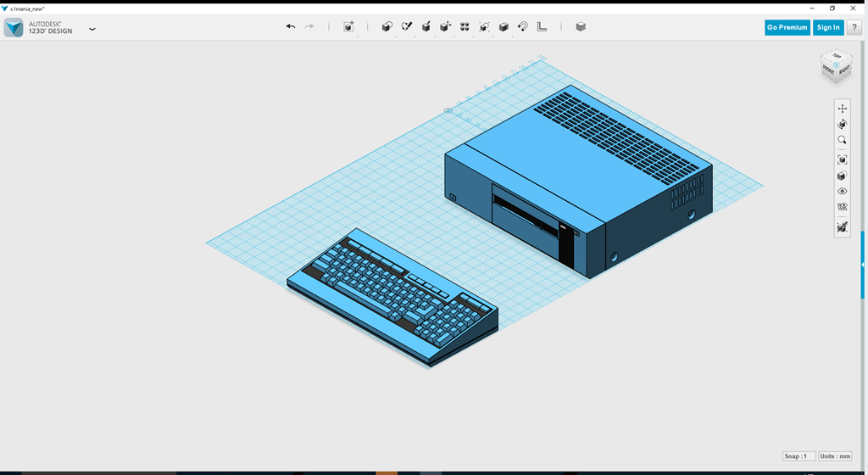The image size is (868, 475).
Task: Select the Orbit tool in navigation bar
Action: [x=842, y=124]
